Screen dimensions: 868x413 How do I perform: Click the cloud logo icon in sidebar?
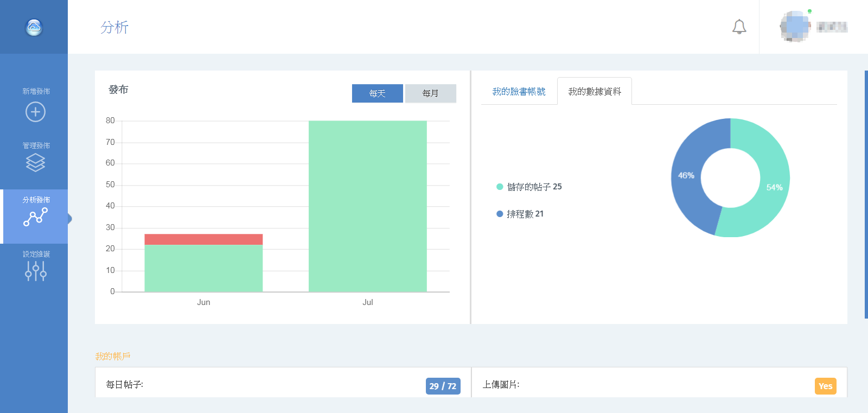pos(34,27)
